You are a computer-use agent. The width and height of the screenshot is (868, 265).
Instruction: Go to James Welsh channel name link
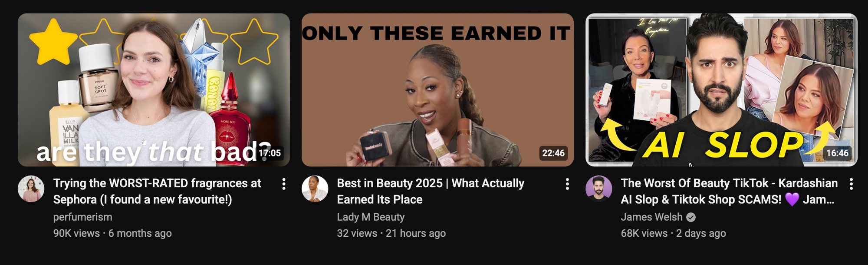point(651,217)
